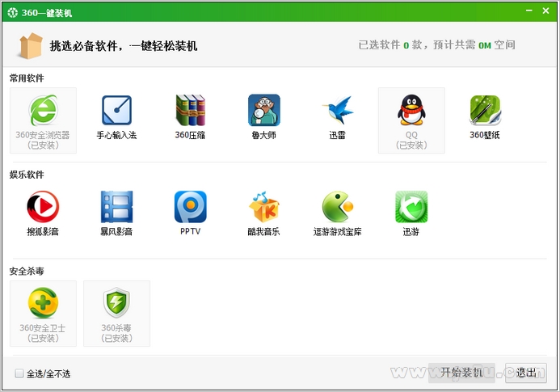Click the 360杀毒 green shield icon

(117, 303)
